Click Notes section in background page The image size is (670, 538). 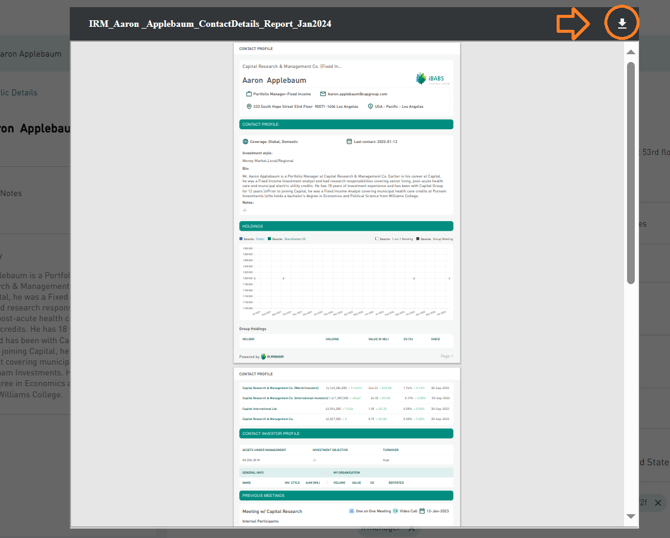[x=11, y=193]
